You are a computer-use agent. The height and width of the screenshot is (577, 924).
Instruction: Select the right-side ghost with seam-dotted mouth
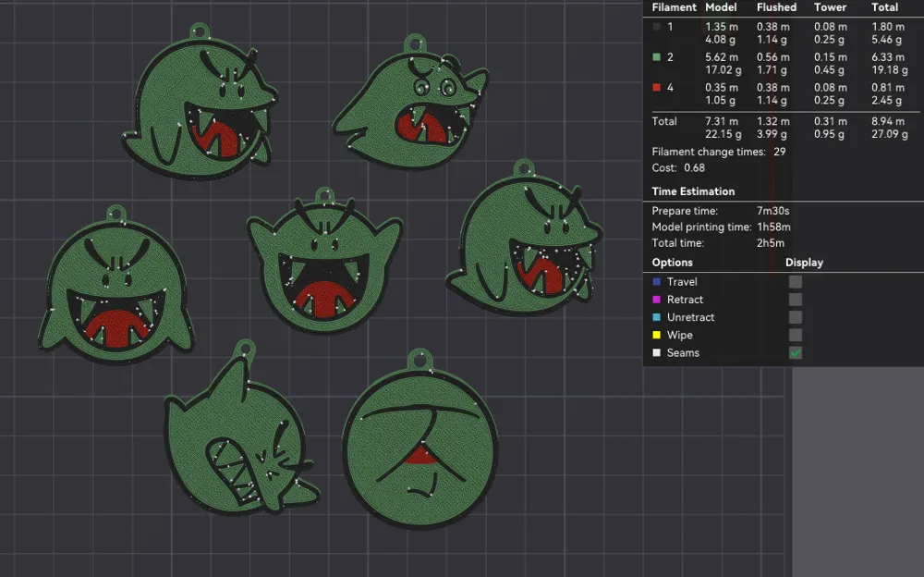click(x=525, y=239)
